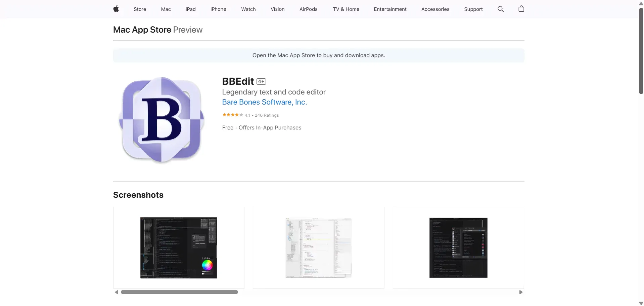Image resolution: width=644 pixels, height=306 pixels.
Task: Click the '246 Ratings' text
Action: point(267,115)
